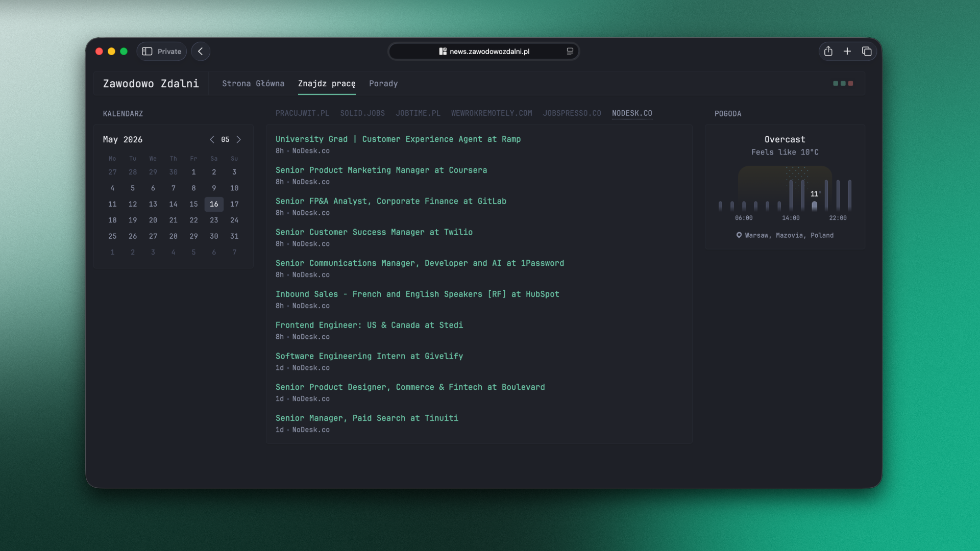Go to next month in calendar

click(238, 139)
